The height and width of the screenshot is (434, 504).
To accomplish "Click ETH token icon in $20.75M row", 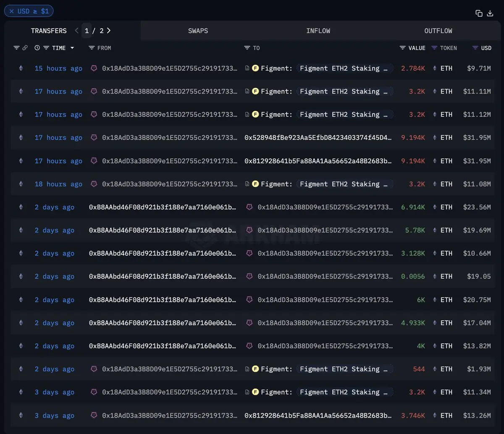I will (x=435, y=300).
